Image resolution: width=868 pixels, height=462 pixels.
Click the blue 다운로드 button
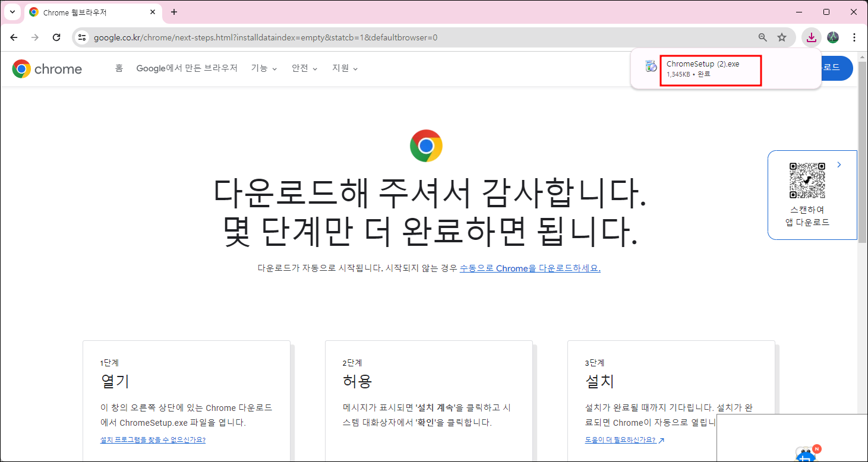point(837,68)
